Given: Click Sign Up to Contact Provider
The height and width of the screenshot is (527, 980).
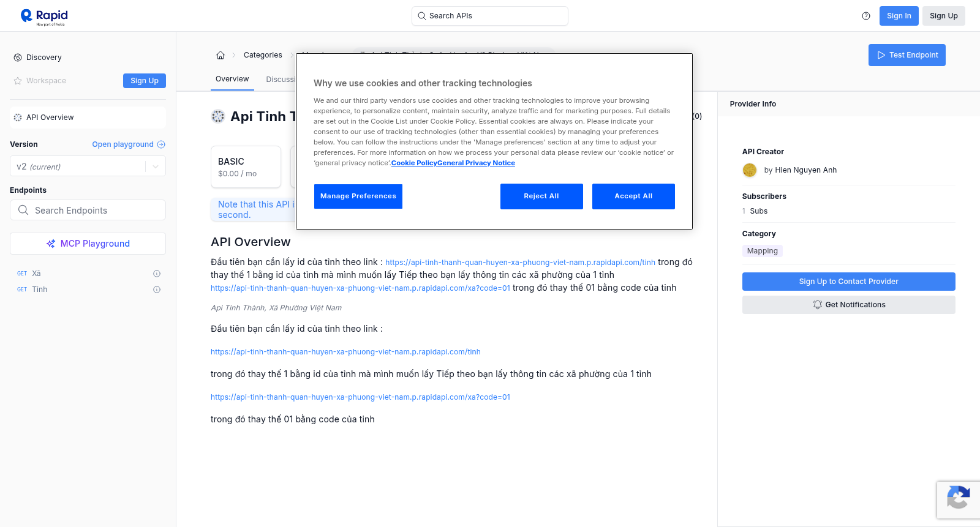Looking at the screenshot, I should (848, 282).
